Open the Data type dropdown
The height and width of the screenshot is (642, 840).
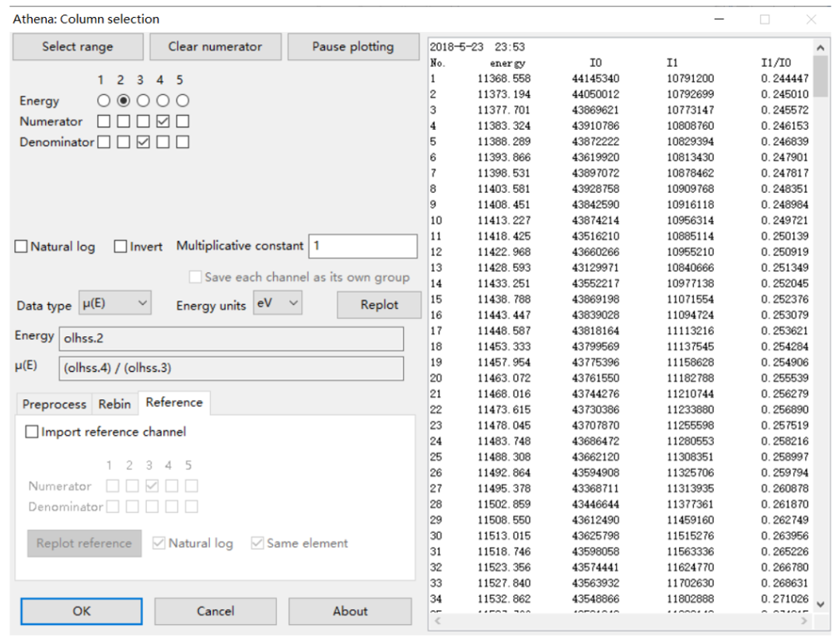pyautogui.click(x=115, y=304)
